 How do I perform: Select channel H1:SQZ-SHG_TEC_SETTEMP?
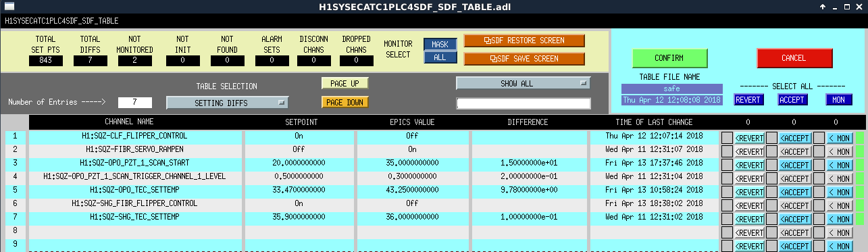coord(135,217)
